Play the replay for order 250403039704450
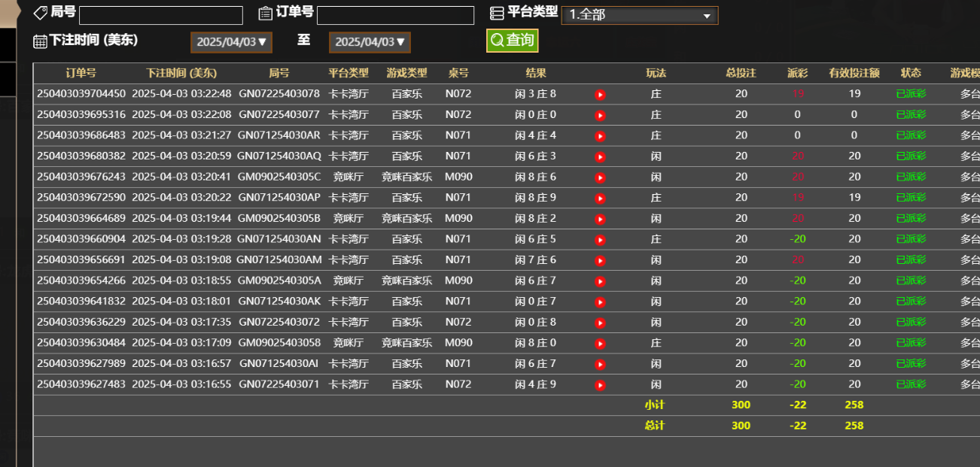 click(600, 93)
